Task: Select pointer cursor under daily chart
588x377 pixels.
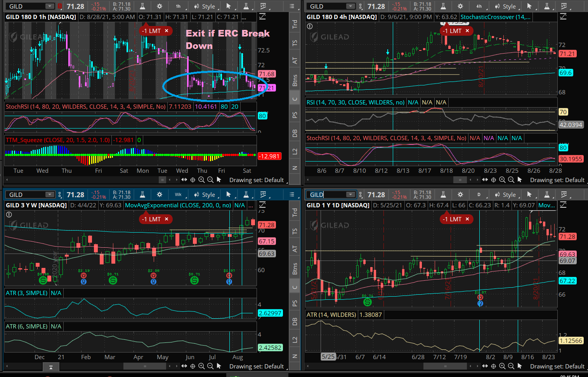Action: (x=520, y=366)
